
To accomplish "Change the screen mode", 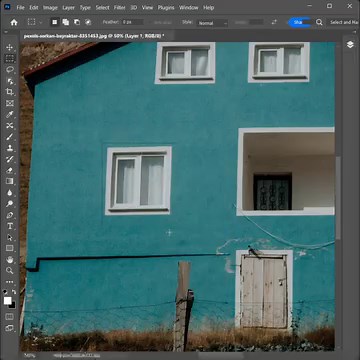I will (10, 328).
